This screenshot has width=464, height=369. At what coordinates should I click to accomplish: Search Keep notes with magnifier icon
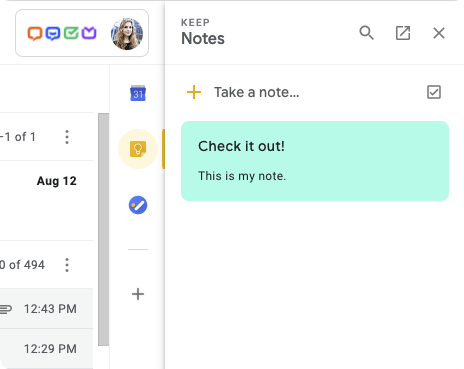tap(366, 33)
